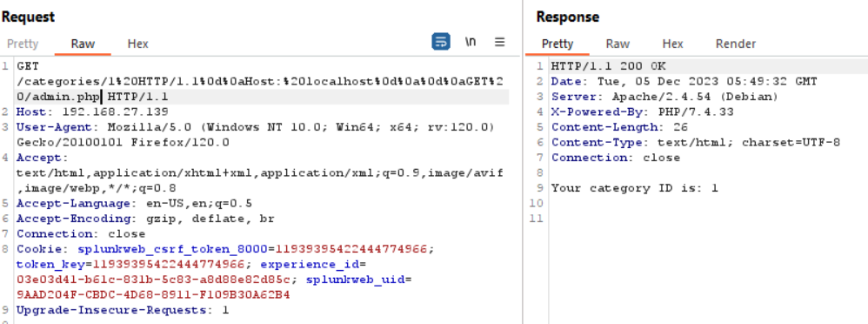
Task: Open the Request panel hamburger menu
Action: point(499,42)
